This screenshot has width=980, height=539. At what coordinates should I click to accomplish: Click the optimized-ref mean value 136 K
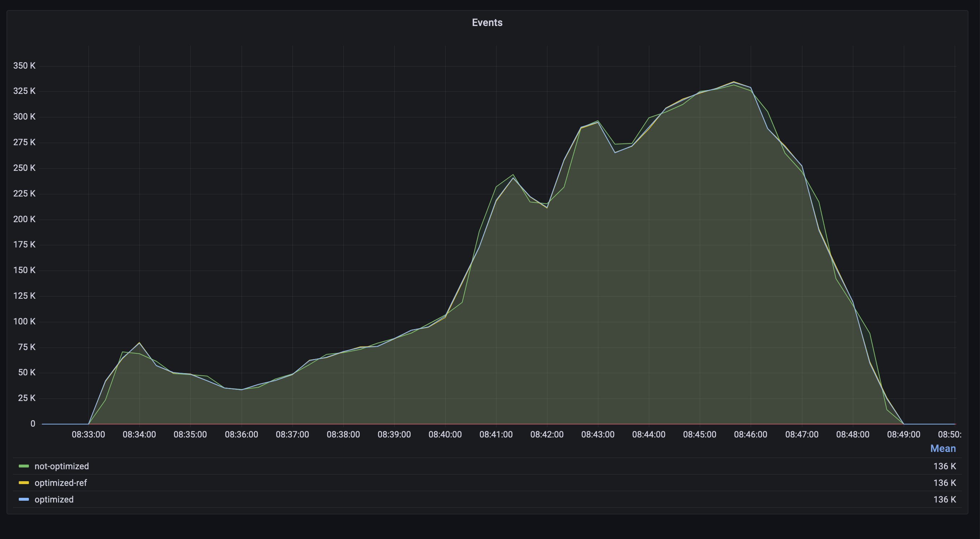pos(944,483)
